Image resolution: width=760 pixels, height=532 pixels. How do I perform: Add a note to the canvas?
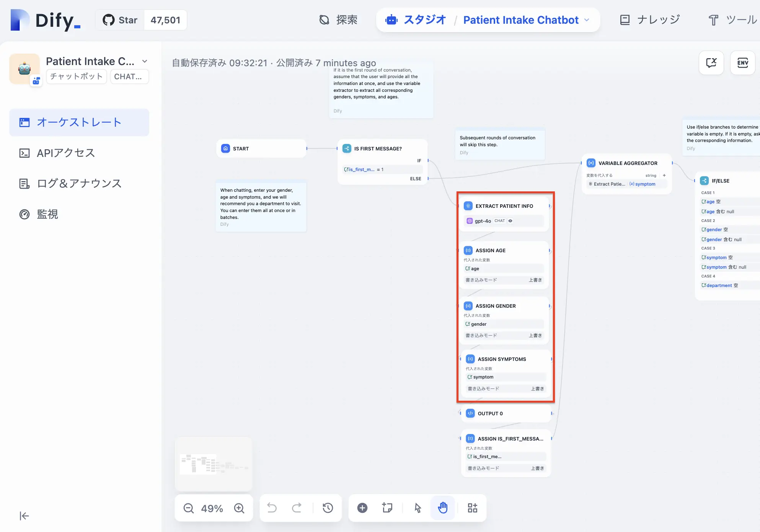pos(387,508)
